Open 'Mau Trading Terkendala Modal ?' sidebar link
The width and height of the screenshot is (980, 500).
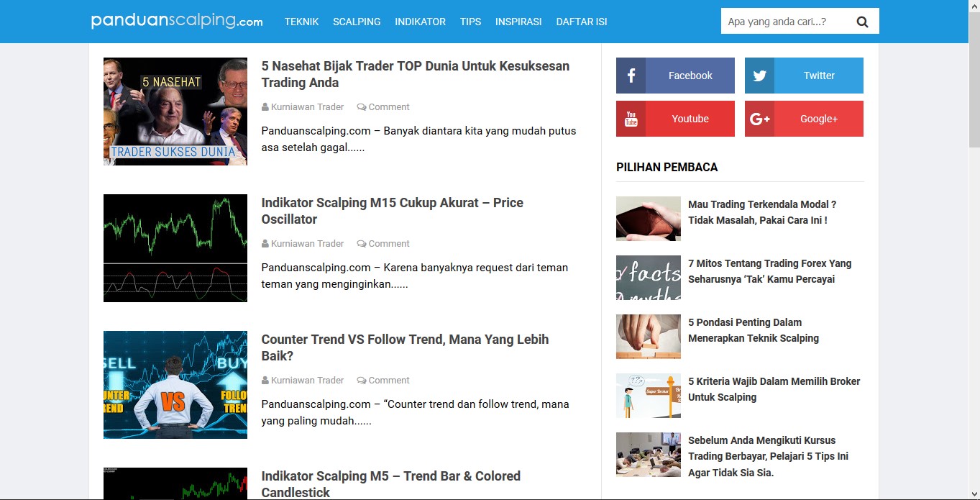[x=762, y=212]
